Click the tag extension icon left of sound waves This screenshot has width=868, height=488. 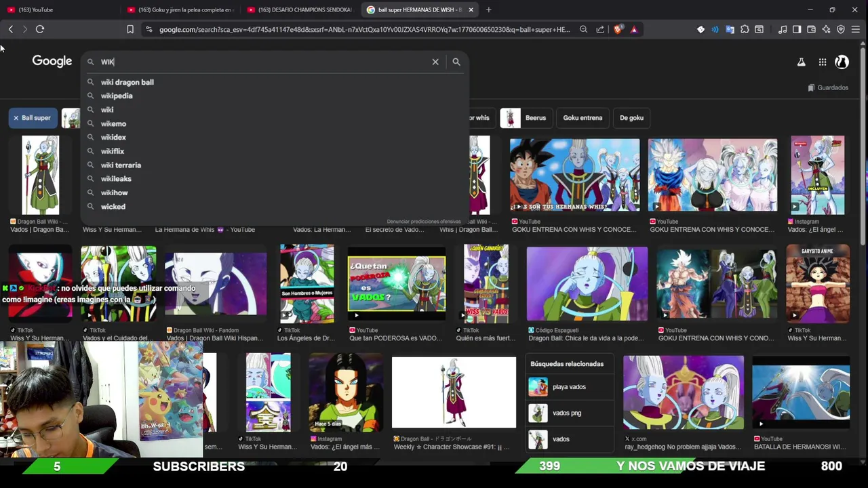click(x=701, y=29)
